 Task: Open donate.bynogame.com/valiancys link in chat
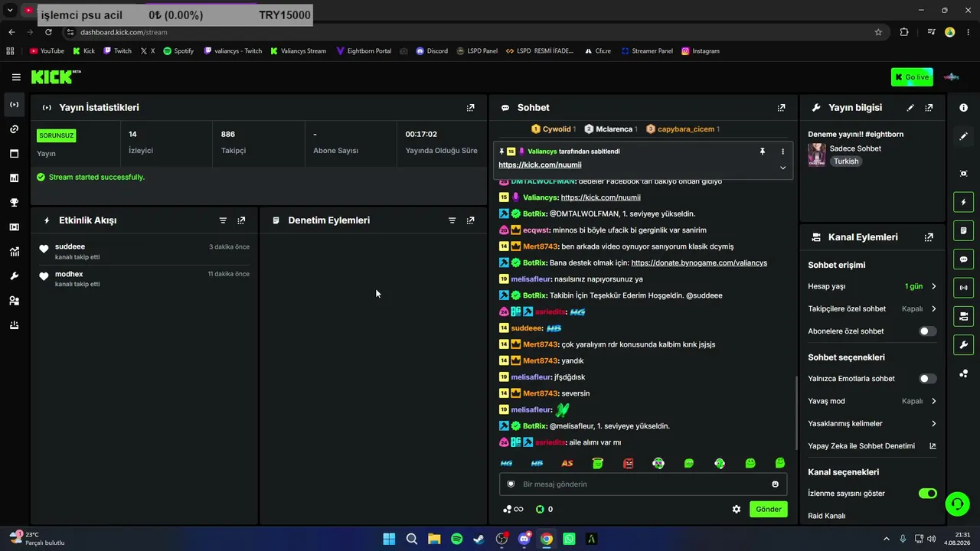(x=699, y=263)
